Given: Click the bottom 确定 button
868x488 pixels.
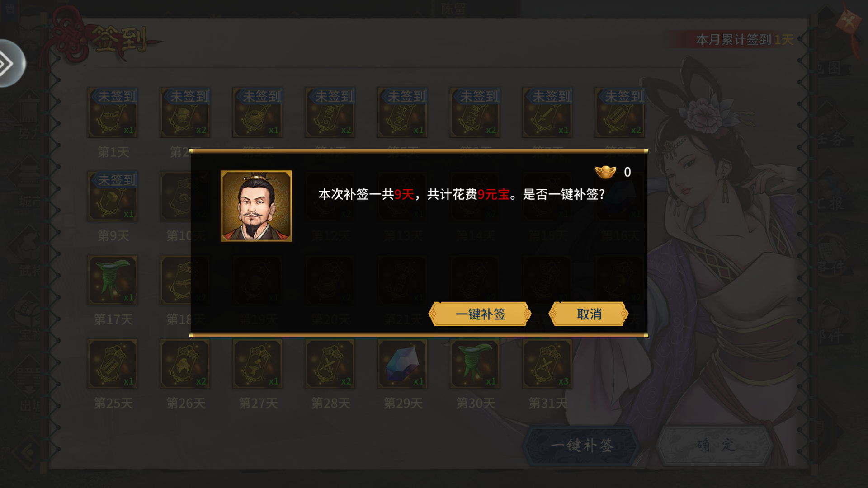Looking at the screenshot, I should (715, 446).
